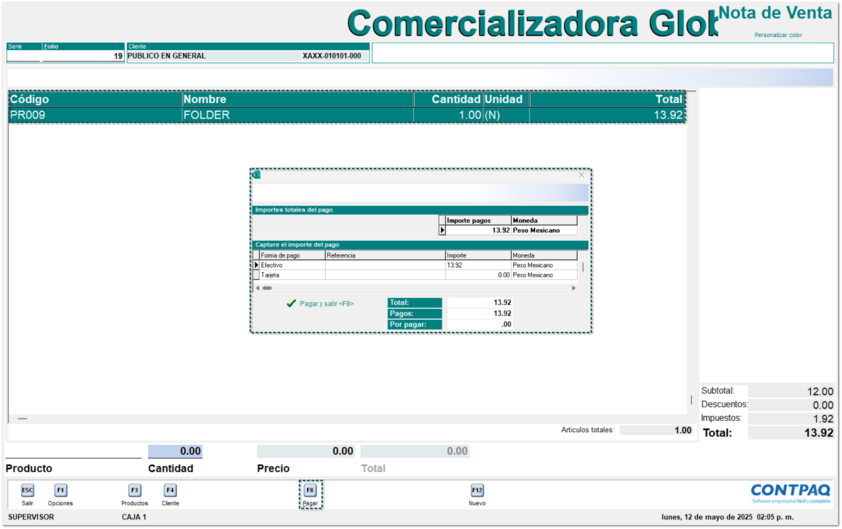Select the Tarjeta payment row
The image size is (842, 529).
coord(290,274)
